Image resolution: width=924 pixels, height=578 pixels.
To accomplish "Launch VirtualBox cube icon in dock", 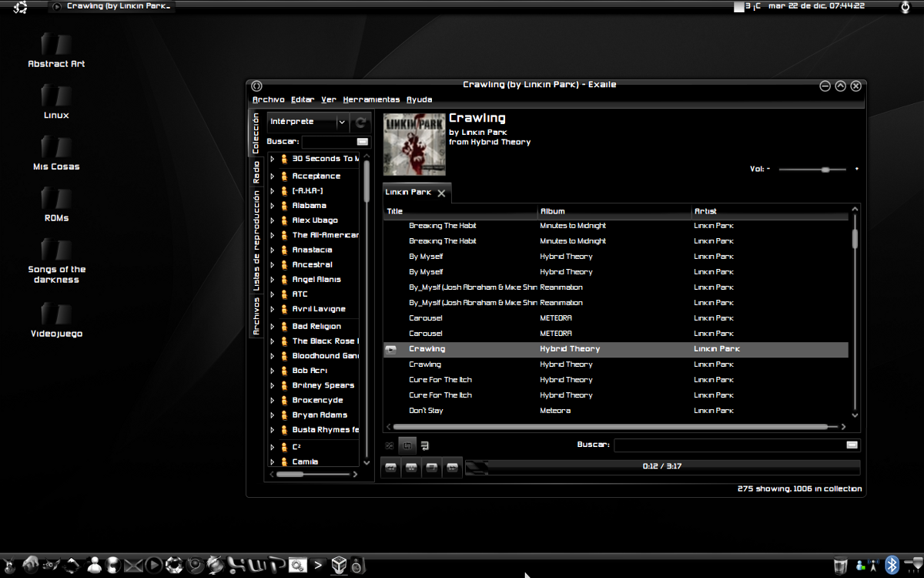I will click(338, 566).
